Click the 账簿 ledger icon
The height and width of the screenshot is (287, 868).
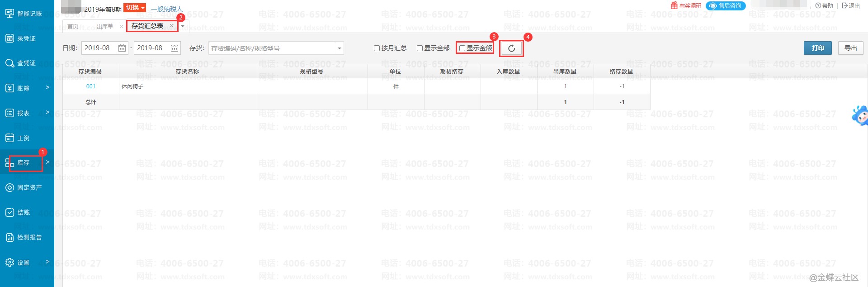[9, 88]
